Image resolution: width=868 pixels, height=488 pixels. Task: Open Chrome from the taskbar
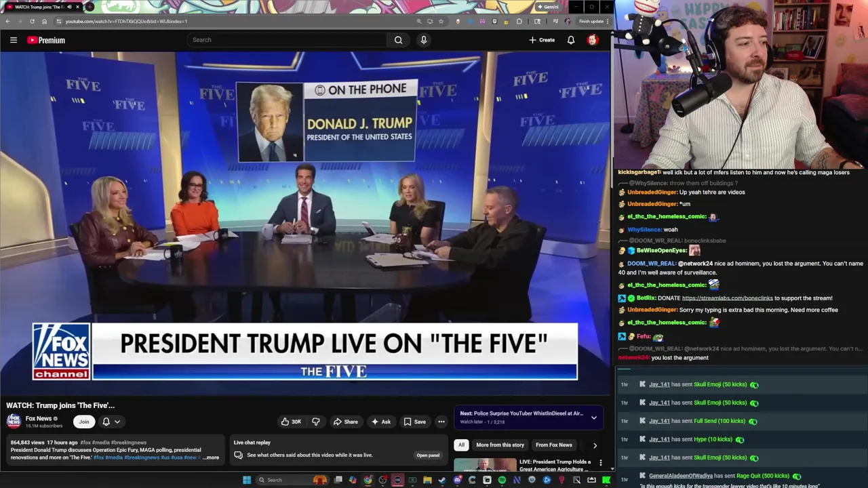tap(368, 480)
